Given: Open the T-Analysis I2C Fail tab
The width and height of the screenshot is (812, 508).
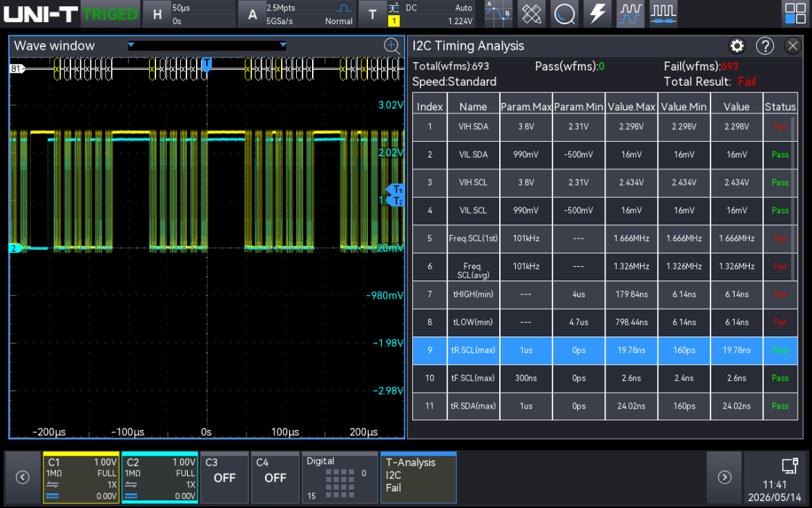Looking at the screenshot, I should (418, 478).
